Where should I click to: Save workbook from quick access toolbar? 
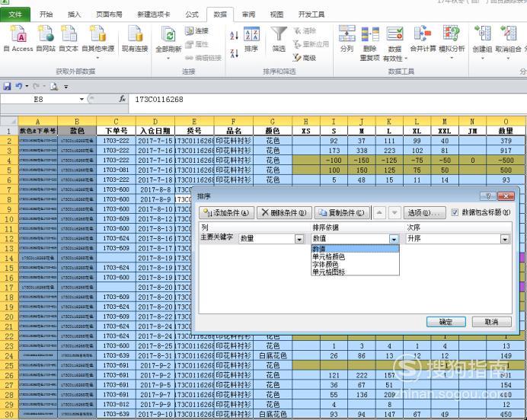[x=7, y=86]
